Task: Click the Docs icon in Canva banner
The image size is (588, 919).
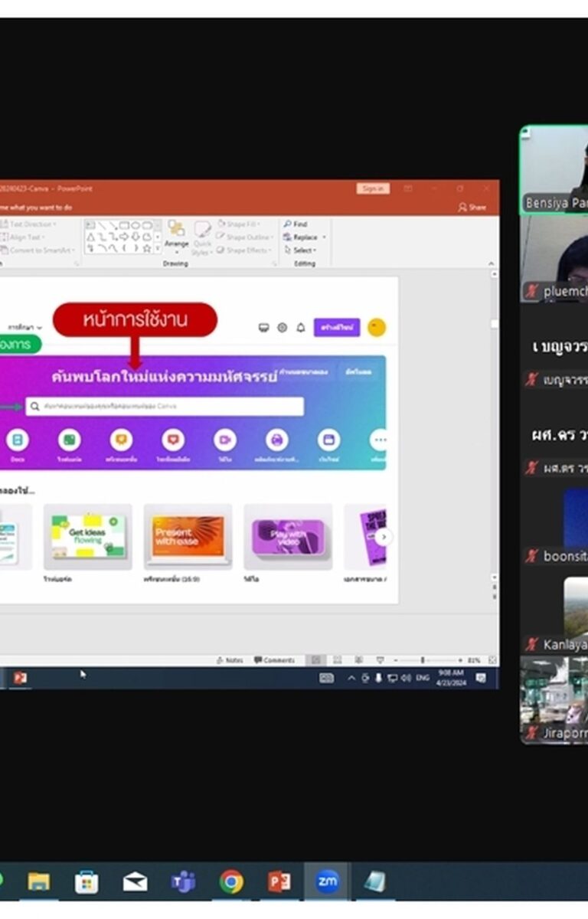Action: click(17, 440)
